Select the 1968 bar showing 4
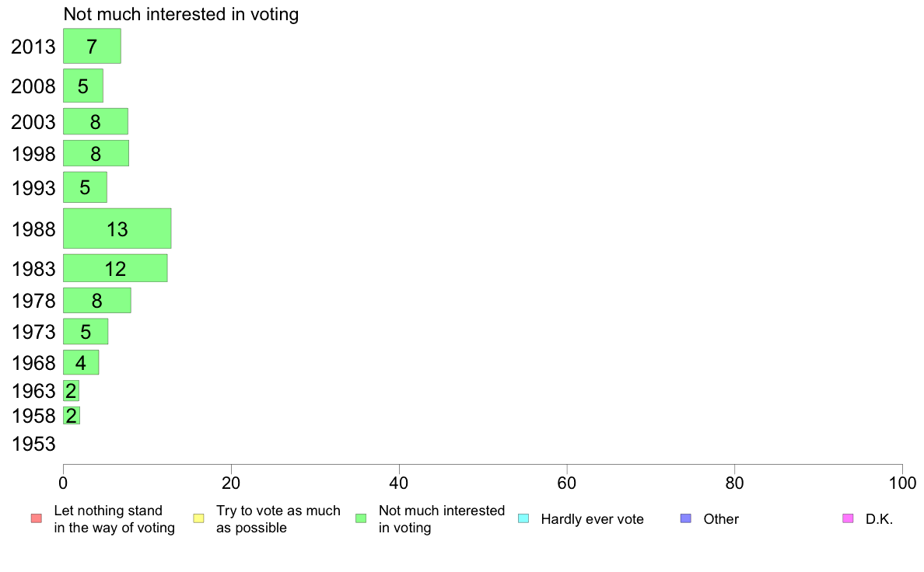The width and height of the screenshot is (924, 572). tap(81, 362)
